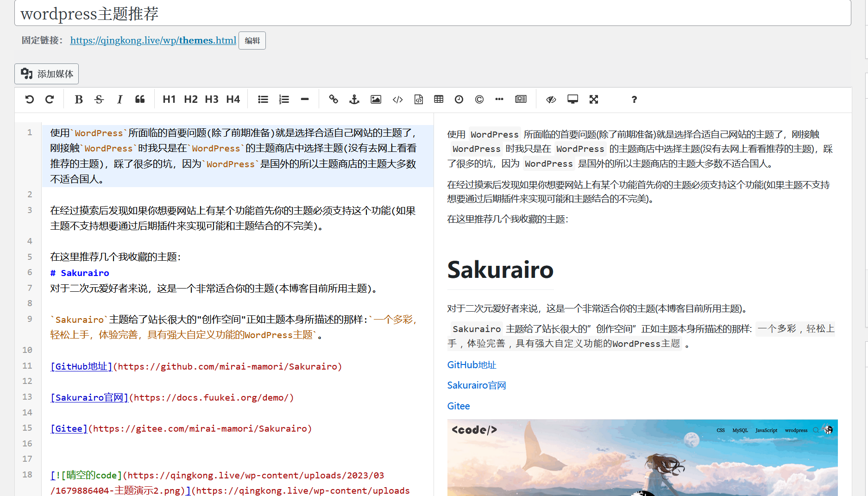Insert the current date and time
Viewport: 868px width, 496px height.
(459, 99)
